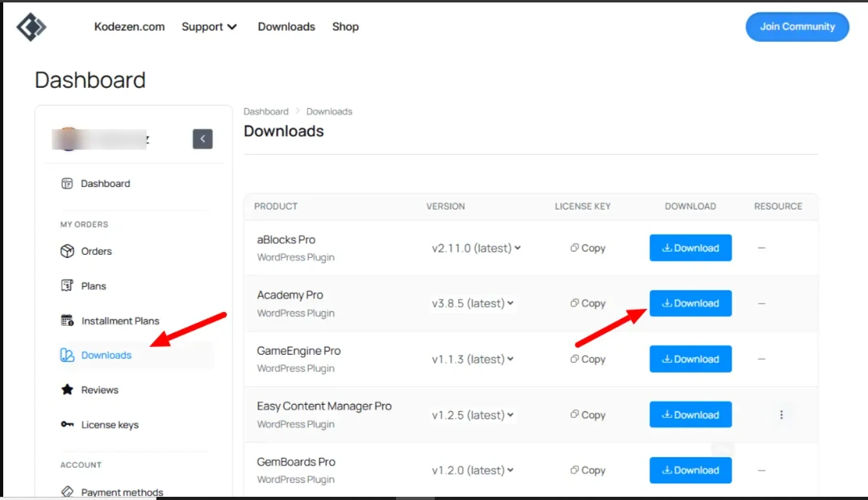The height and width of the screenshot is (500, 868).
Task: Click the PRODUCT column header
Action: (276, 206)
